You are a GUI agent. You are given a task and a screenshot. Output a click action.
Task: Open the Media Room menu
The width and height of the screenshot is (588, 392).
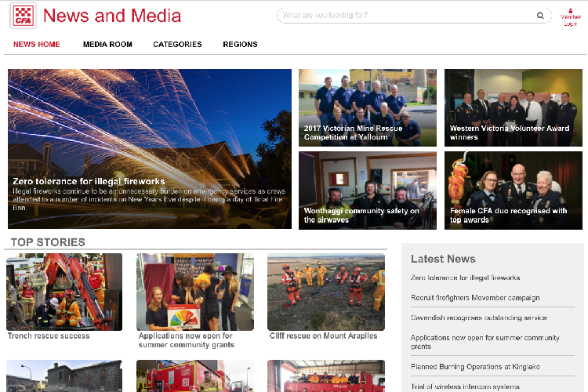(107, 45)
